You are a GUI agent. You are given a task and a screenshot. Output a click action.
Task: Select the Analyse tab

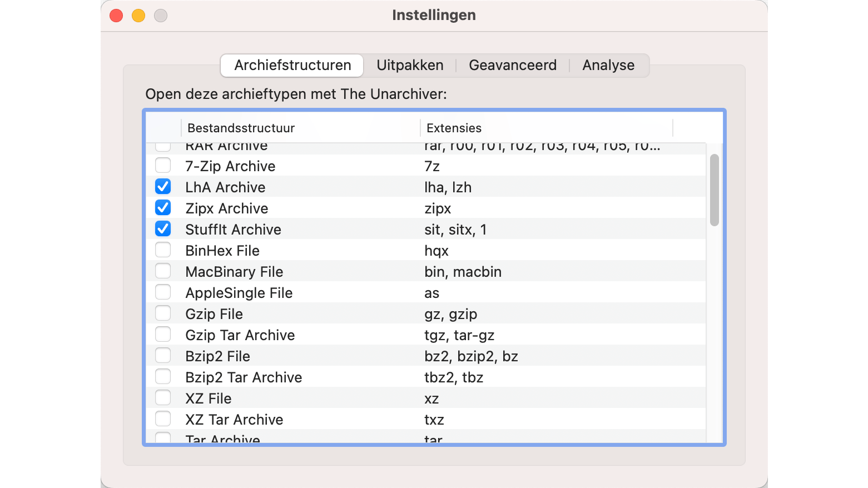608,65
